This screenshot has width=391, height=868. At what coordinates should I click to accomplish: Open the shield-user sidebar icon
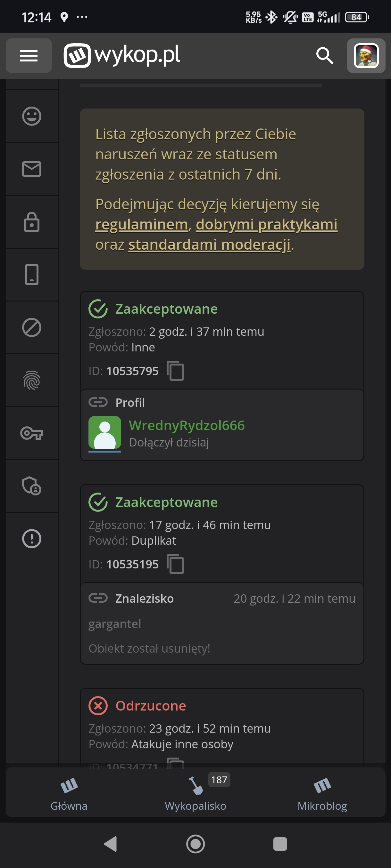coord(32,486)
